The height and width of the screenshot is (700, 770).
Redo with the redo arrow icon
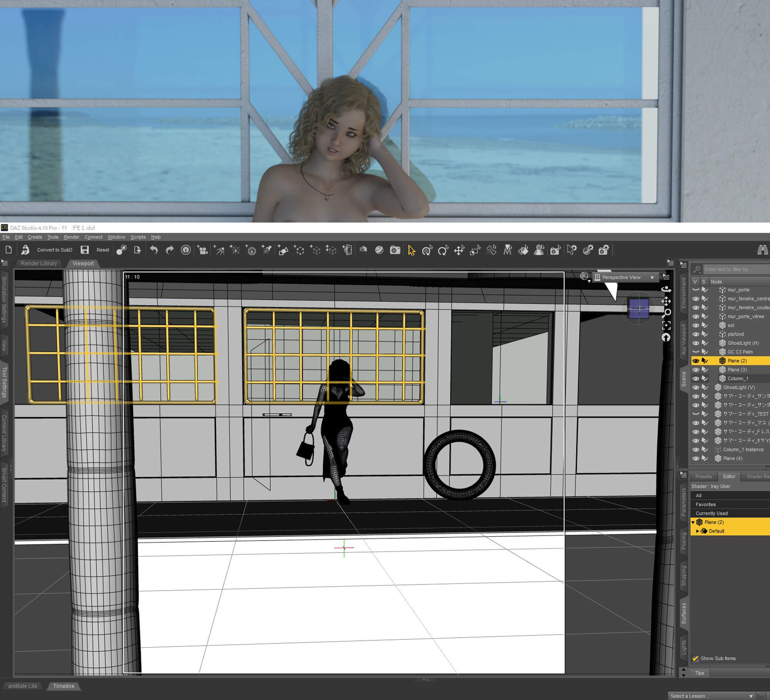pyautogui.click(x=170, y=250)
